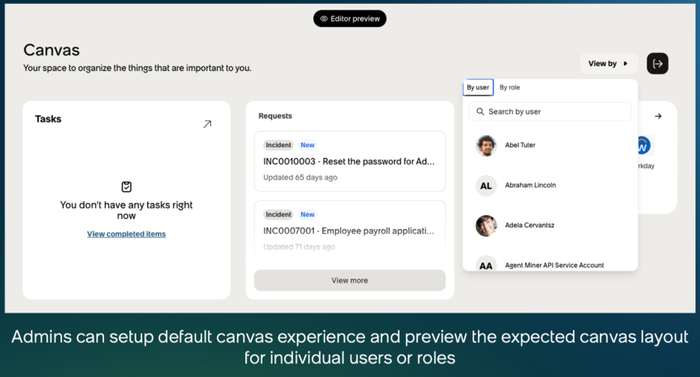This screenshot has width=700, height=377.
Task: Select the AL initials avatar
Action: 486,186
